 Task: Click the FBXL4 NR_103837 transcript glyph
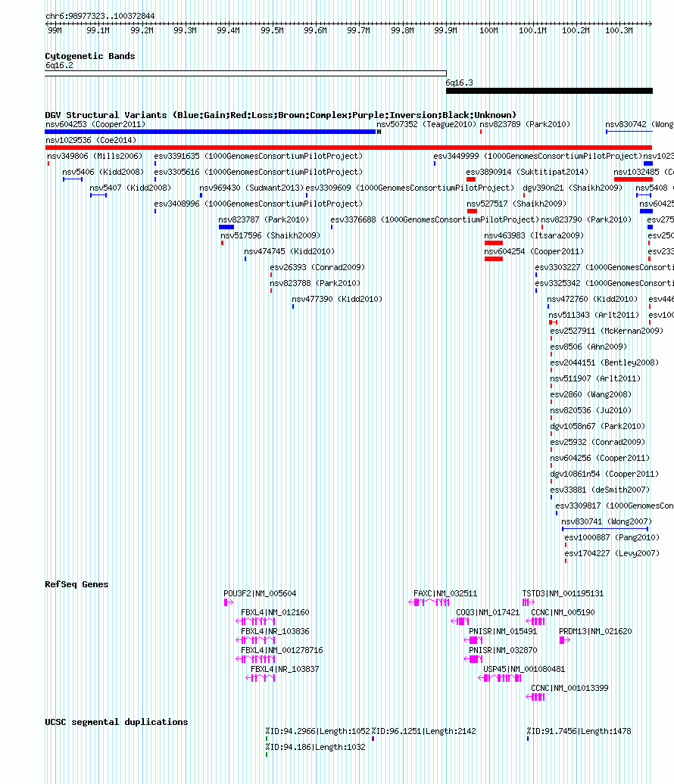pos(261,679)
